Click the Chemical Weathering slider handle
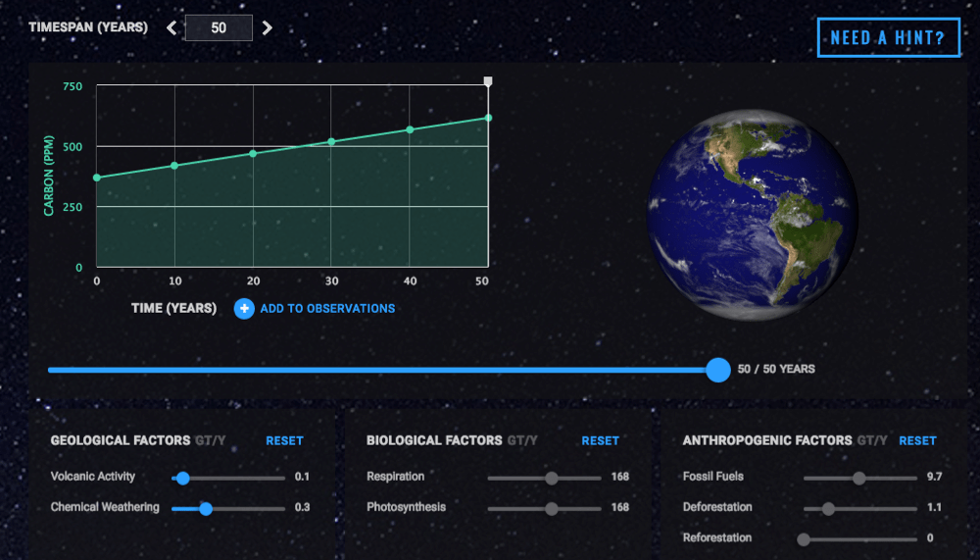 click(206, 509)
